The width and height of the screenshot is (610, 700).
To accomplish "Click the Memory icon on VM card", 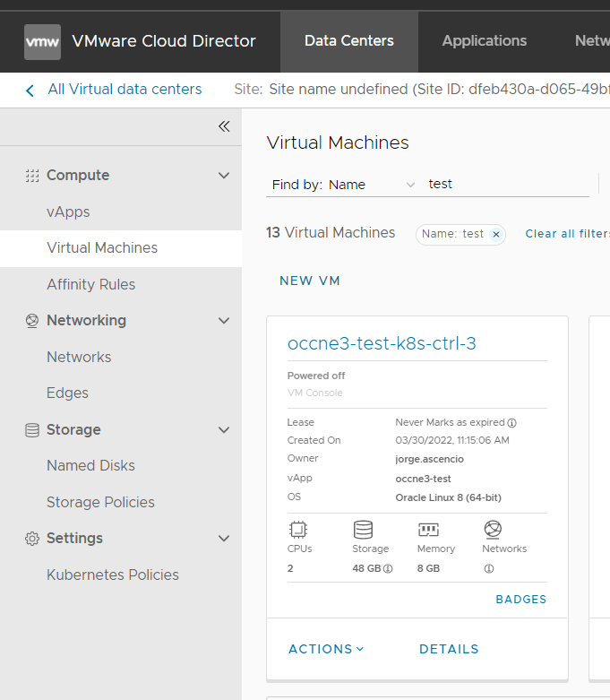I will tap(428, 530).
